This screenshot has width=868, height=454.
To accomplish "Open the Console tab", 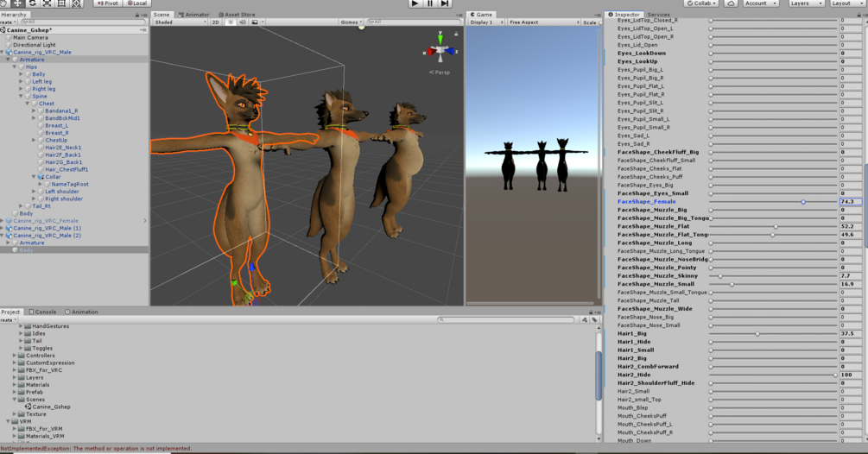I will (42, 312).
